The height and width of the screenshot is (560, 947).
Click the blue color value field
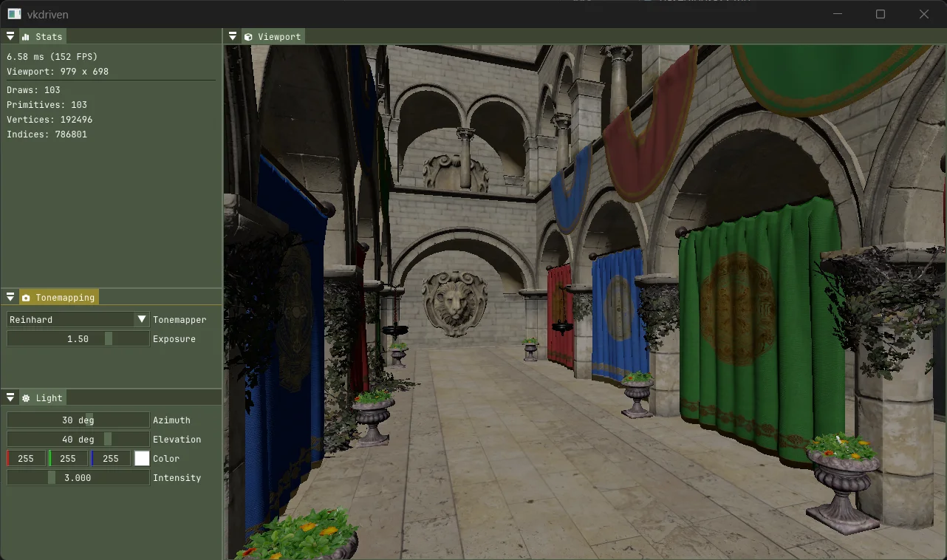coord(111,458)
